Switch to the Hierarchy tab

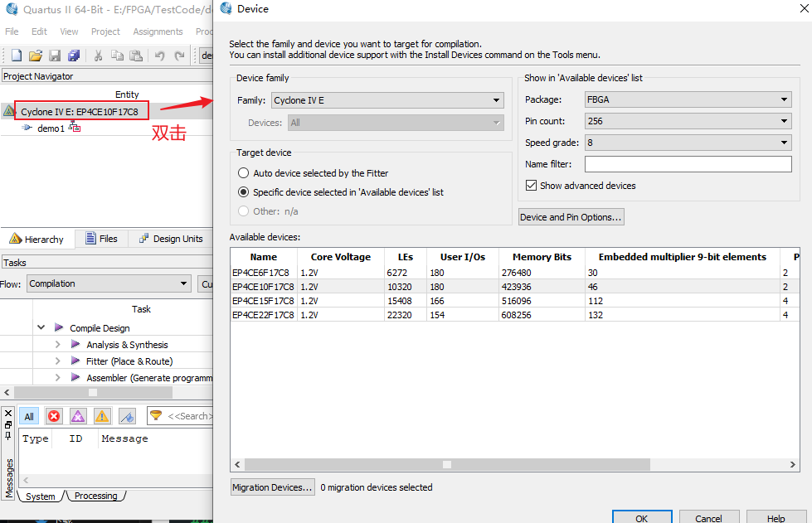coord(36,239)
